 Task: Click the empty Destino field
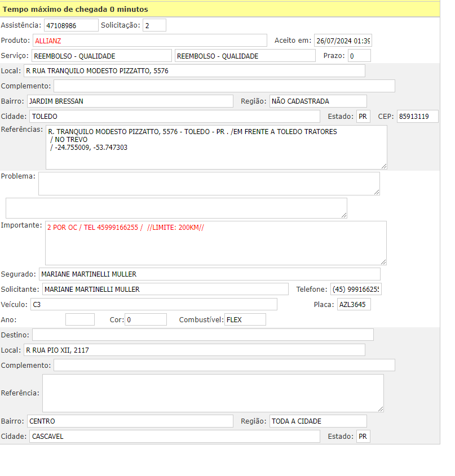point(203,335)
